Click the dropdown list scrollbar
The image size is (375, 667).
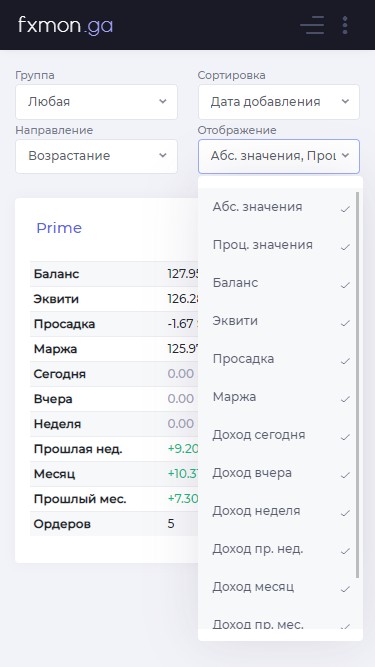[x=358, y=385]
